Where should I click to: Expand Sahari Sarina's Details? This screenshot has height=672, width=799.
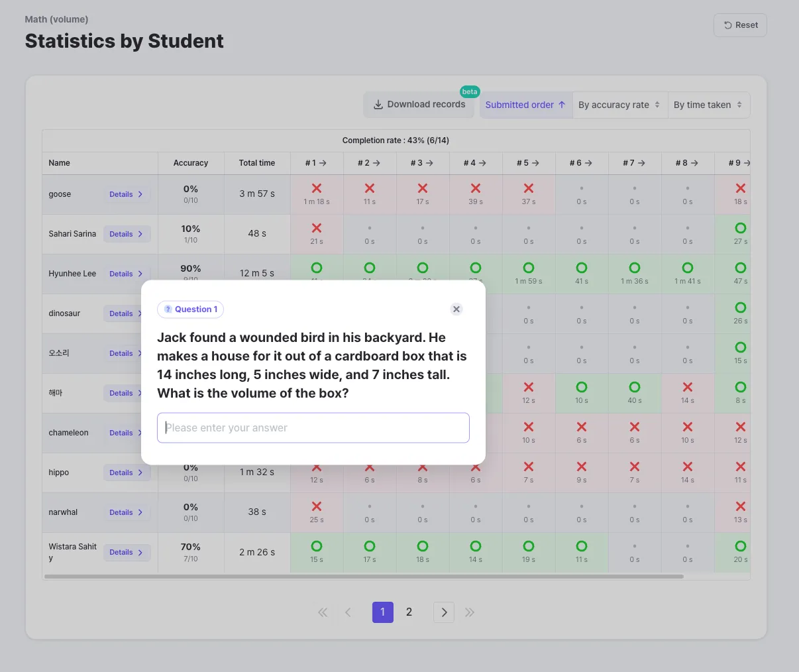(x=127, y=234)
